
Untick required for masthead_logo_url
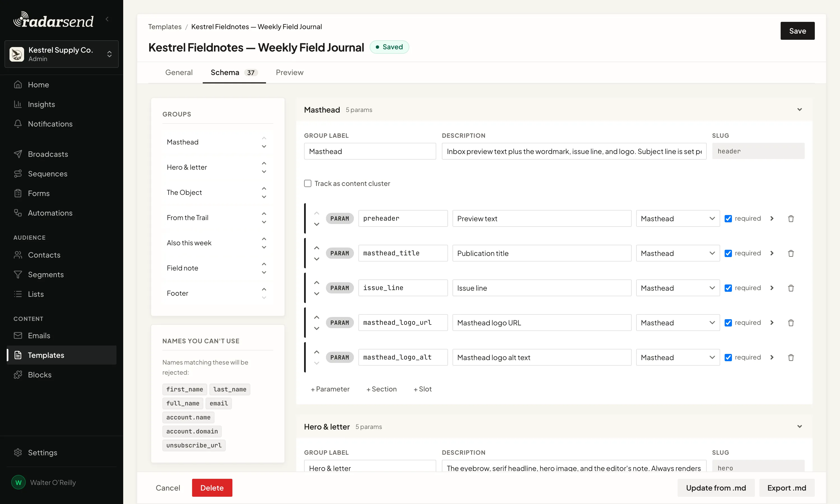pyautogui.click(x=728, y=323)
